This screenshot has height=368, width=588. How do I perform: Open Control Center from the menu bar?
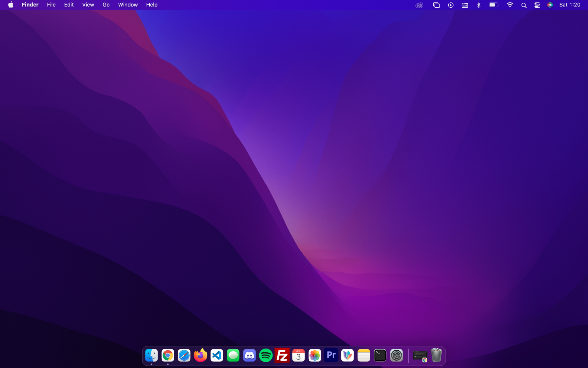(x=537, y=5)
